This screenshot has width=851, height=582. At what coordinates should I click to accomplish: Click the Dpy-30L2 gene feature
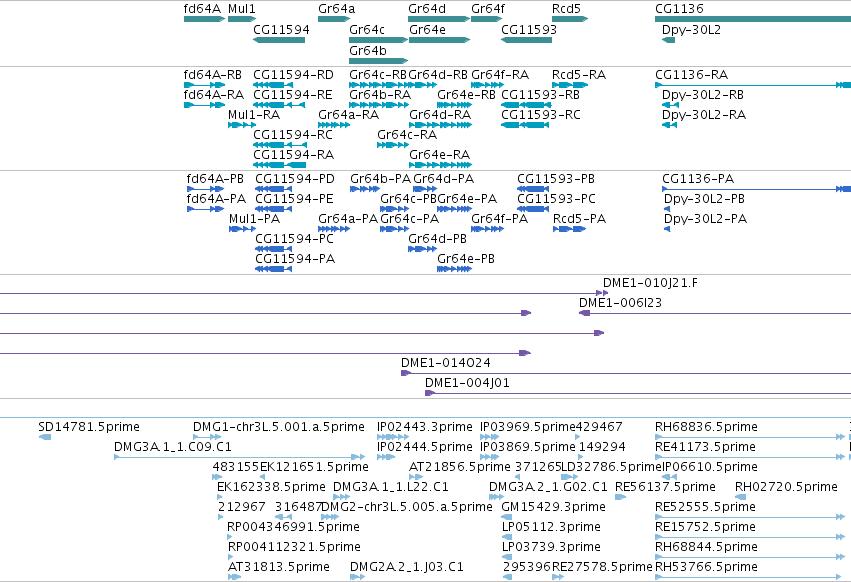click(669, 40)
